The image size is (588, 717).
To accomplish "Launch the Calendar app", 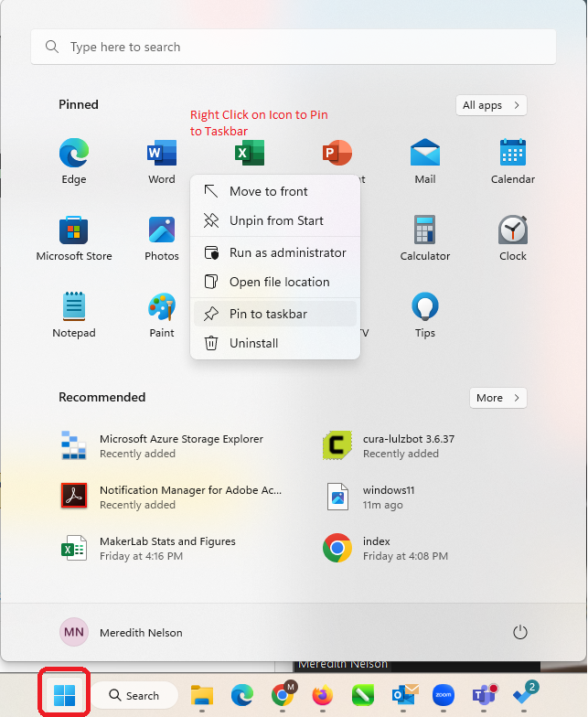I will tap(512, 161).
